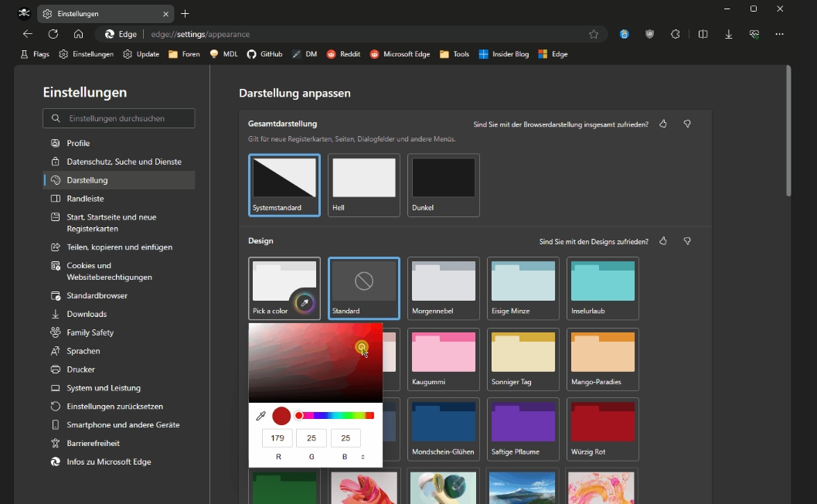Click thumbs down for Design feedback
Viewport: 817px width, 504px height.
pos(687,241)
